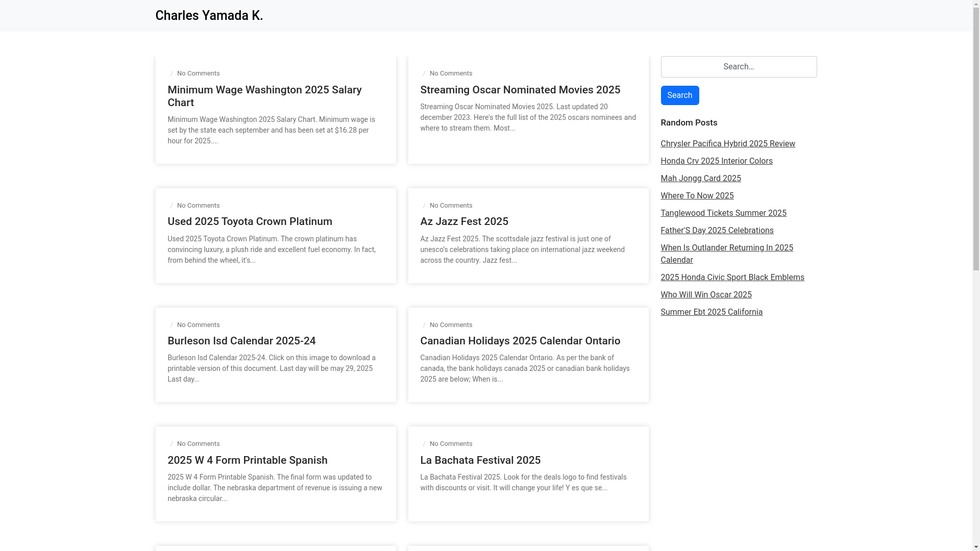
Task: Open Az Jazz Fest 2025 post
Action: tap(464, 221)
